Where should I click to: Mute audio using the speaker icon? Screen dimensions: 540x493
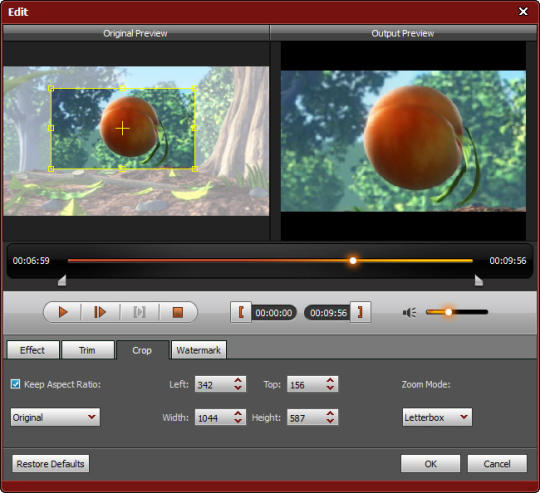click(409, 312)
